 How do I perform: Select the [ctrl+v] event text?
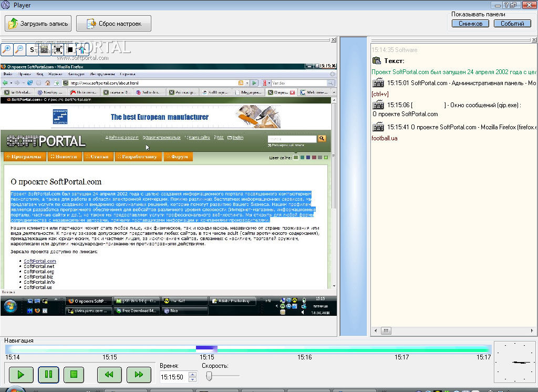[380, 94]
